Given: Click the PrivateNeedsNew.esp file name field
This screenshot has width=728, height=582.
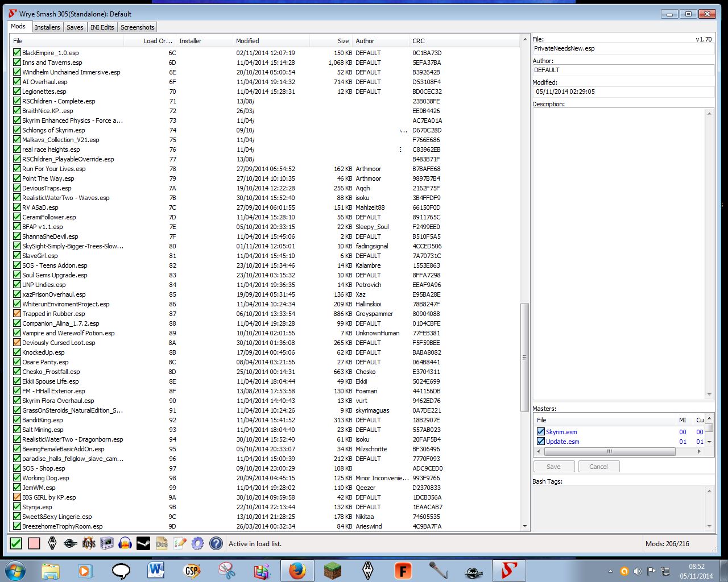Looking at the screenshot, I should (622, 49).
